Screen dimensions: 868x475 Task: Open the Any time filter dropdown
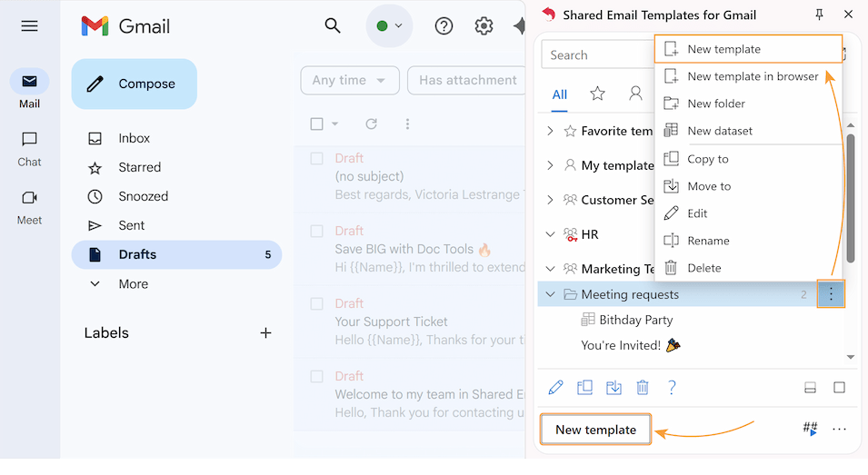[x=350, y=80]
